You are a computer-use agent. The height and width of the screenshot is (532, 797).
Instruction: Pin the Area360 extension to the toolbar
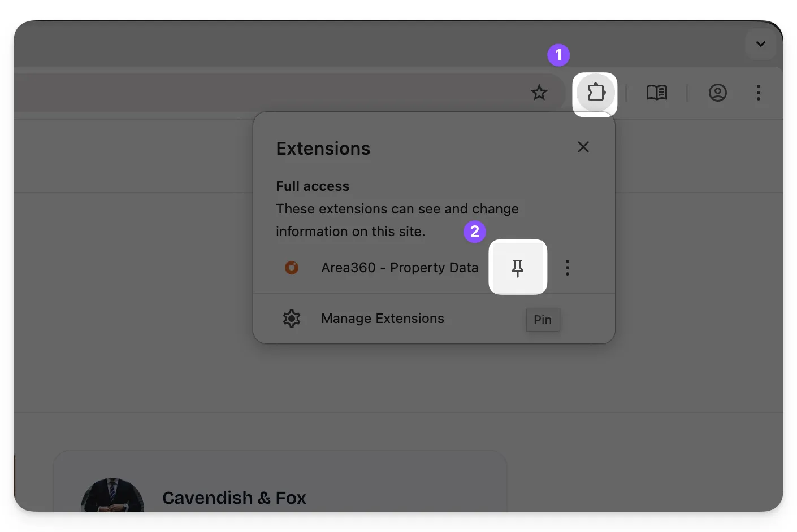click(518, 268)
